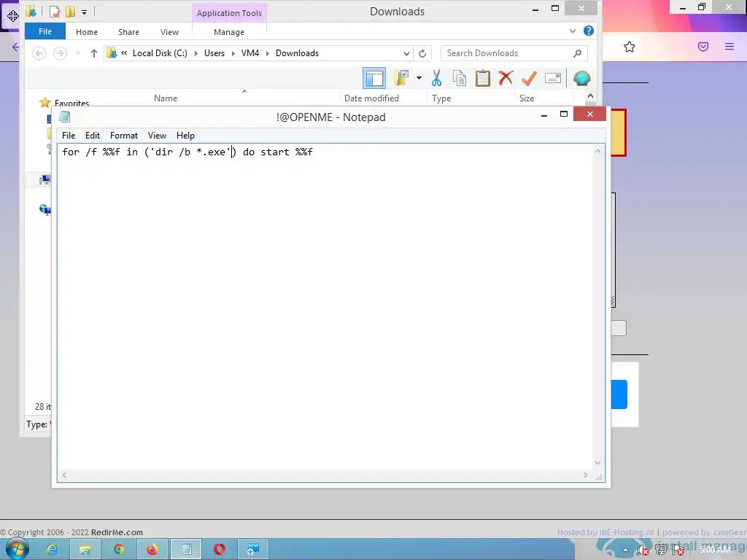The image size is (747, 560).
Task: Switch to the Share ribbon tab
Action: click(128, 32)
